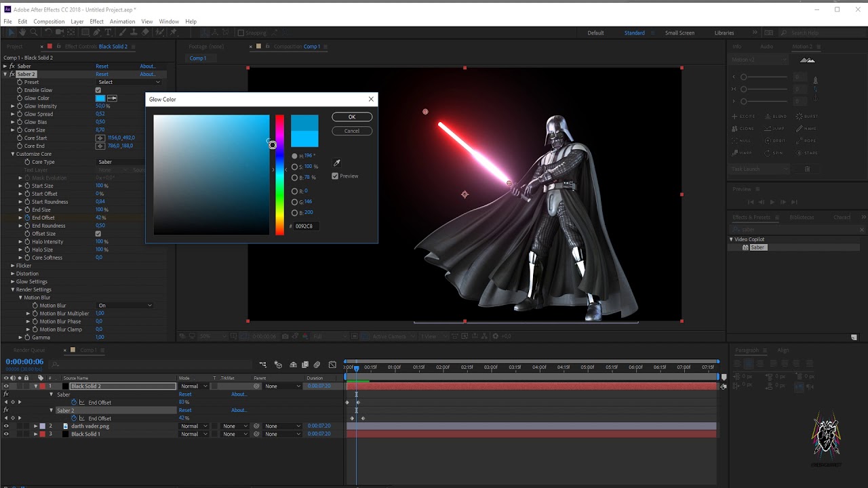Open Composition Mini-Flowchart in the timeline header
The width and height of the screenshot is (868, 488).
[263, 365]
